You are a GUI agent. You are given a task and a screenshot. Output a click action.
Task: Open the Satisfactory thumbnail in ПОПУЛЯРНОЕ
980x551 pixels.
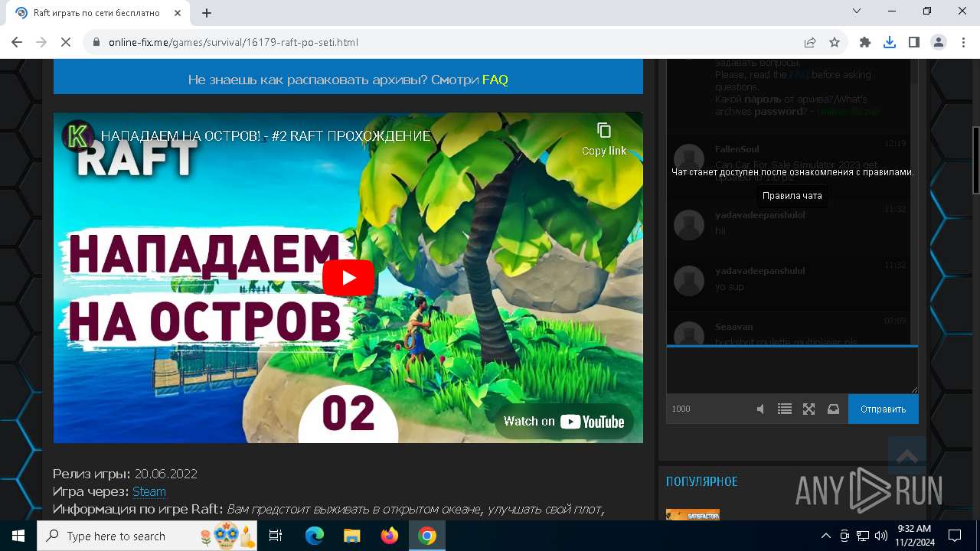(x=693, y=514)
